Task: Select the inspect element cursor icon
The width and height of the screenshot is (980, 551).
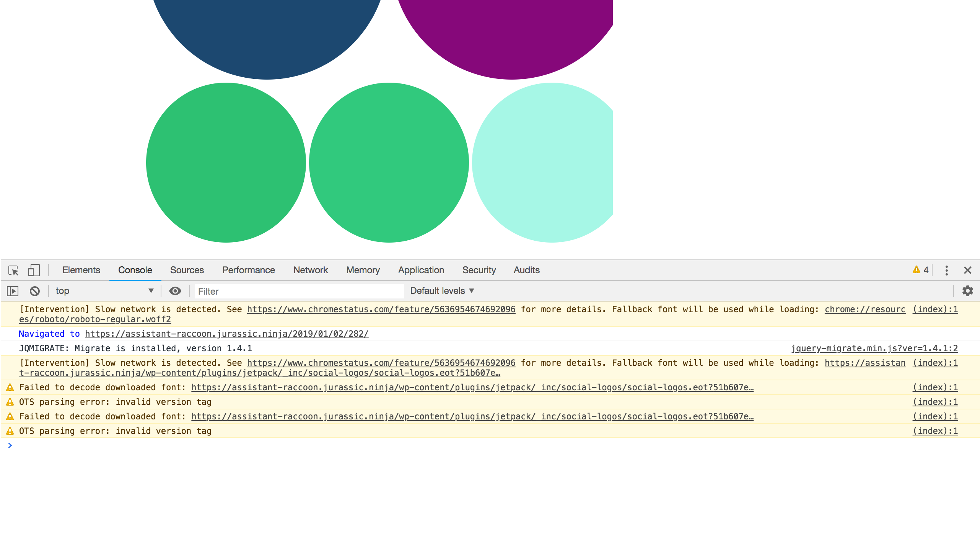Action: tap(14, 270)
